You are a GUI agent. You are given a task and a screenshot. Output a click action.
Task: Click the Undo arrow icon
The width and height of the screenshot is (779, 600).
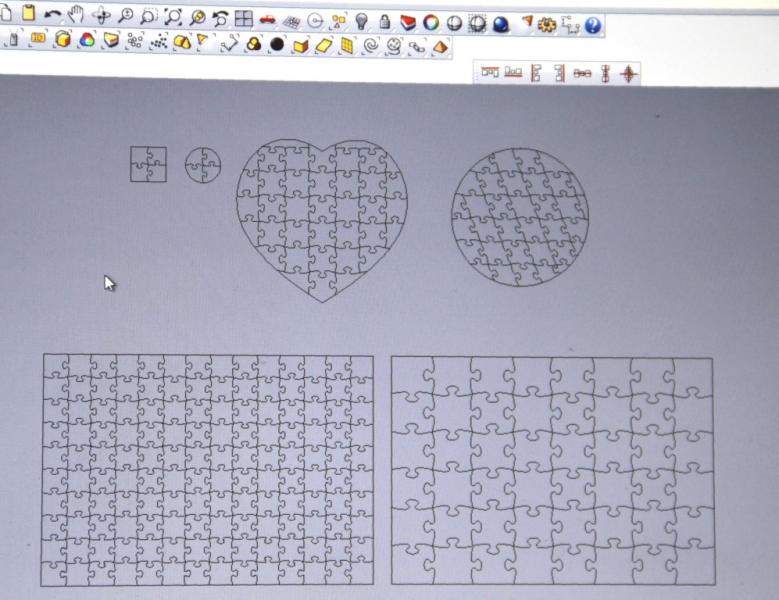[x=53, y=15]
